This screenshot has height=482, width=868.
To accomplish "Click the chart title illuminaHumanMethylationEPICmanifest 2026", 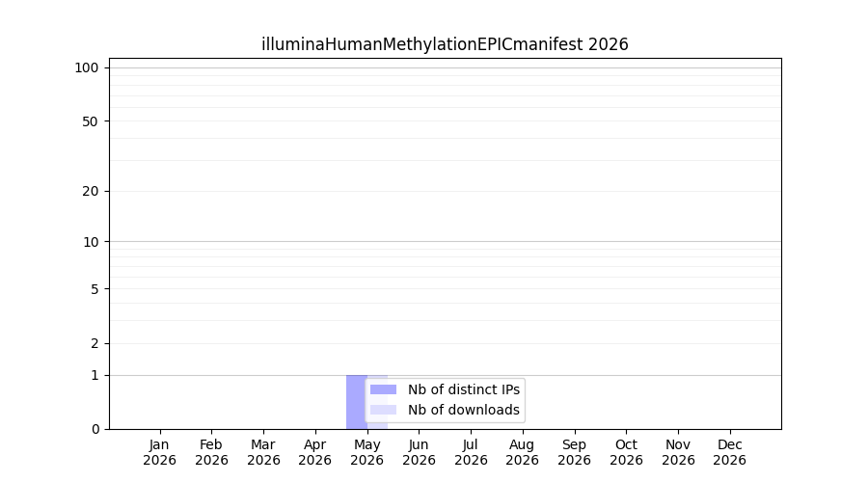I will coord(445,44).
